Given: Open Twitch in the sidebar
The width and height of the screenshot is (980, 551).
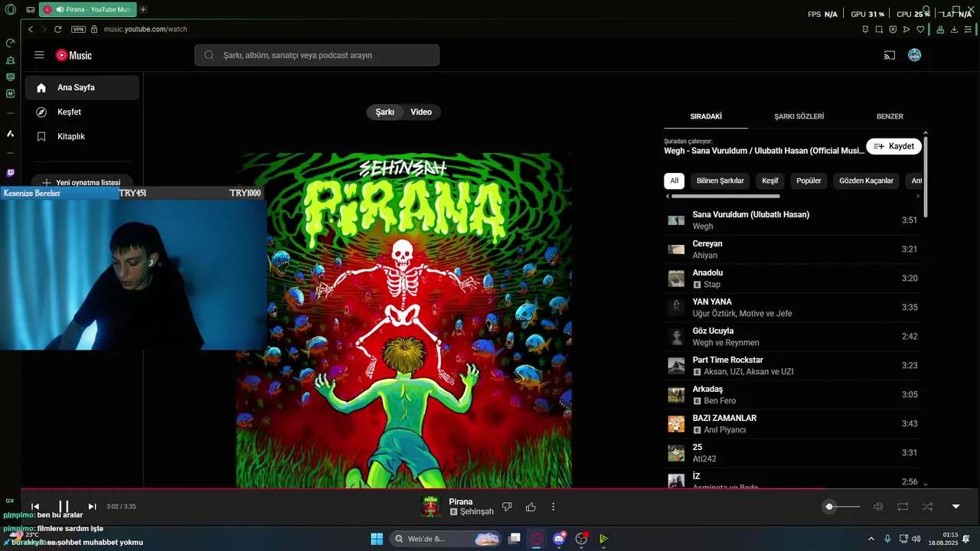Looking at the screenshot, I should coord(10,173).
